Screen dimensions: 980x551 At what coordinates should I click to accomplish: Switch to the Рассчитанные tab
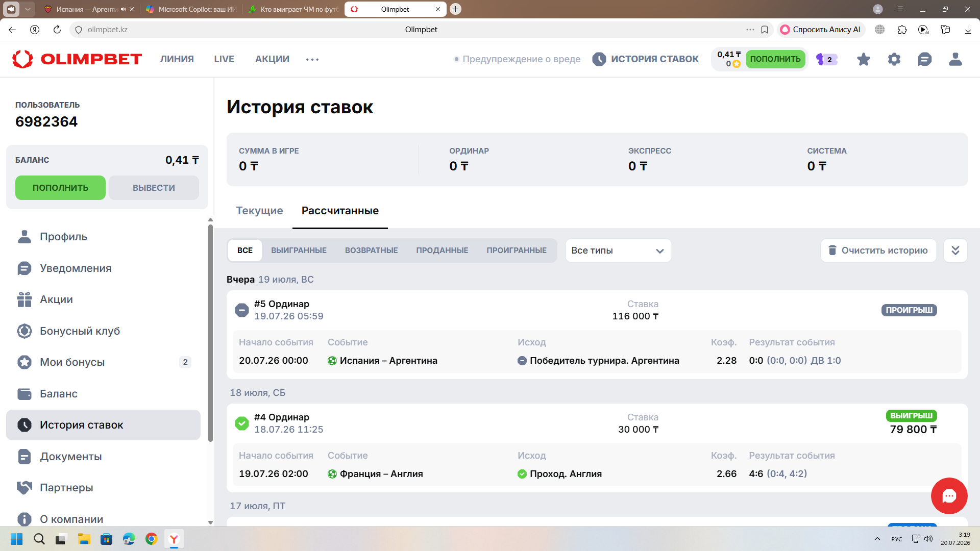340,211
